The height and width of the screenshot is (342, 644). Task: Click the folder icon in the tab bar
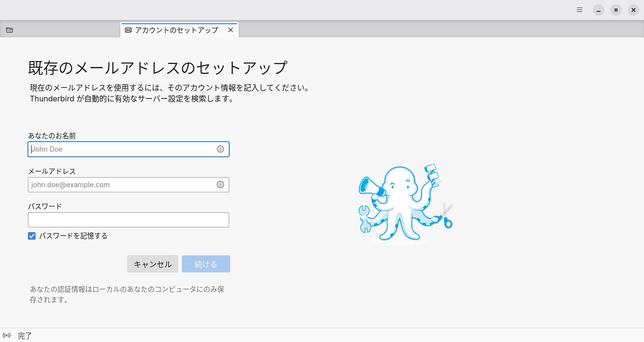(x=9, y=30)
